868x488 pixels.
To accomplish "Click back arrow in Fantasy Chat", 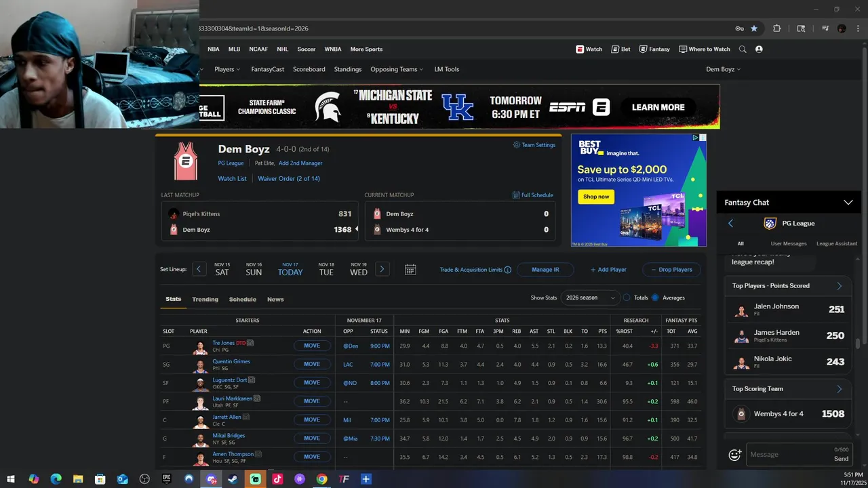I will click(730, 223).
